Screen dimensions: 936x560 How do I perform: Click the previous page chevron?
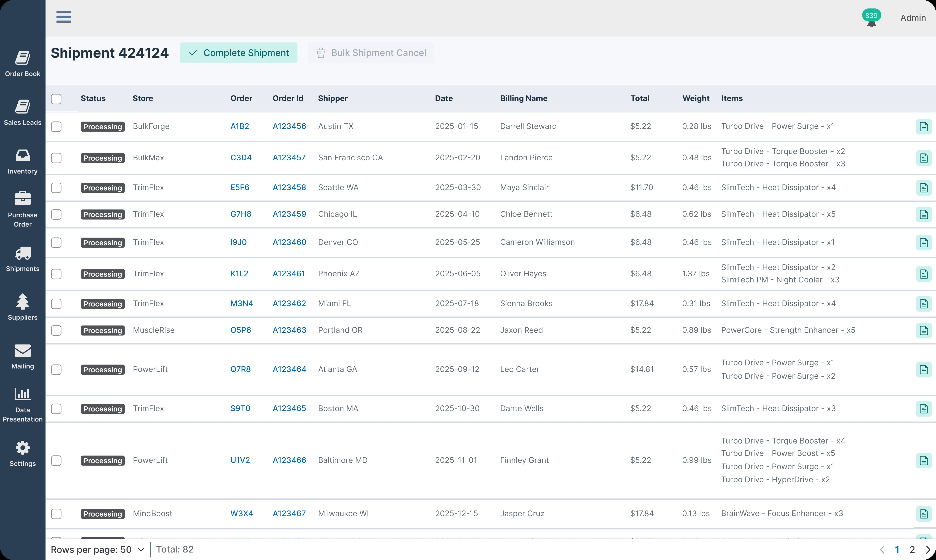[x=882, y=550]
